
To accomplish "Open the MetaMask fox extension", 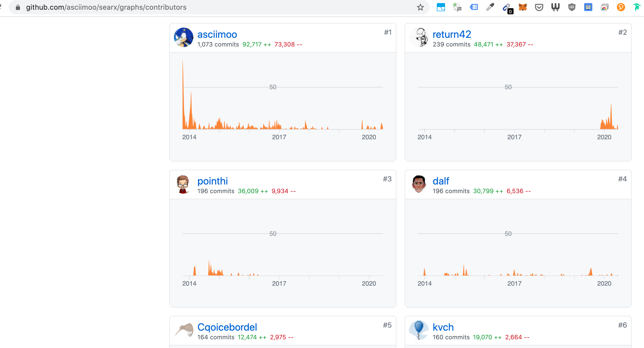I will [523, 7].
